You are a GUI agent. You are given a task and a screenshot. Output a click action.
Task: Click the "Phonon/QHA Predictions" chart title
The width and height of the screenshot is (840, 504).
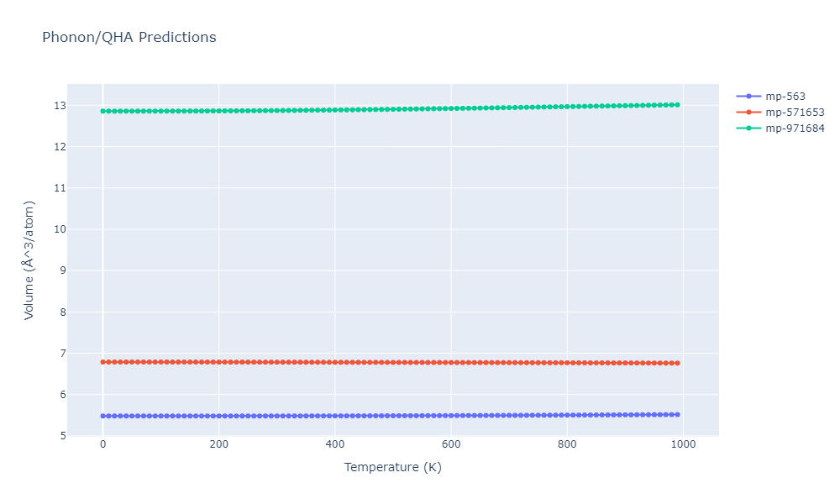tap(129, 38)
